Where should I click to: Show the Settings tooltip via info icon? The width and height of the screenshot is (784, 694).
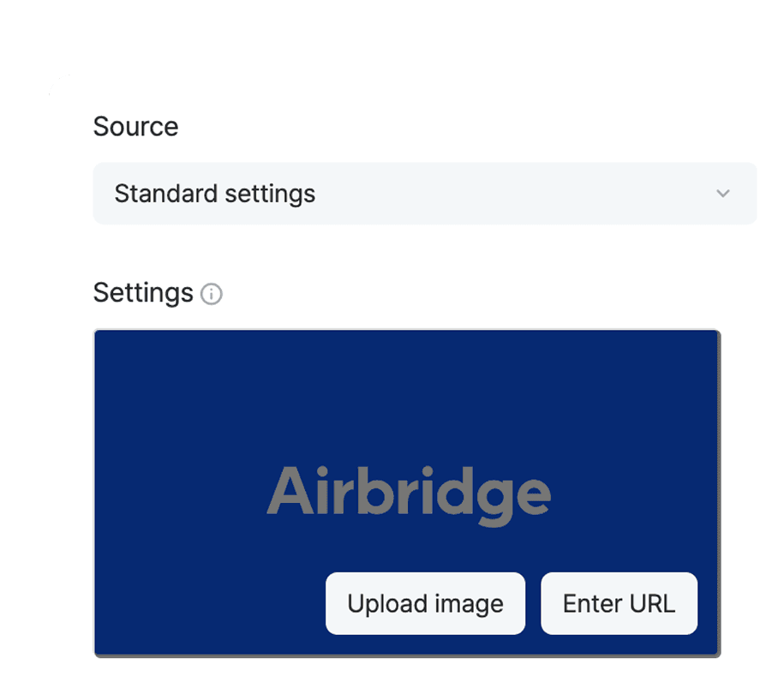point(211,295)
